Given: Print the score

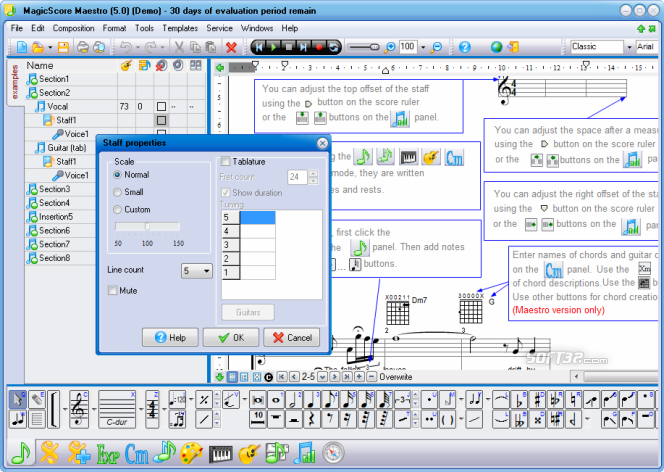Looking at the screenshot, I should (83, 47).
